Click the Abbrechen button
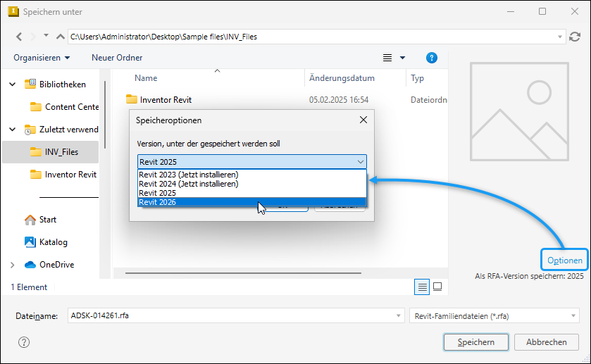Image resolution: width=591 pixels, height=364 pixels. (x=547, y=342)
